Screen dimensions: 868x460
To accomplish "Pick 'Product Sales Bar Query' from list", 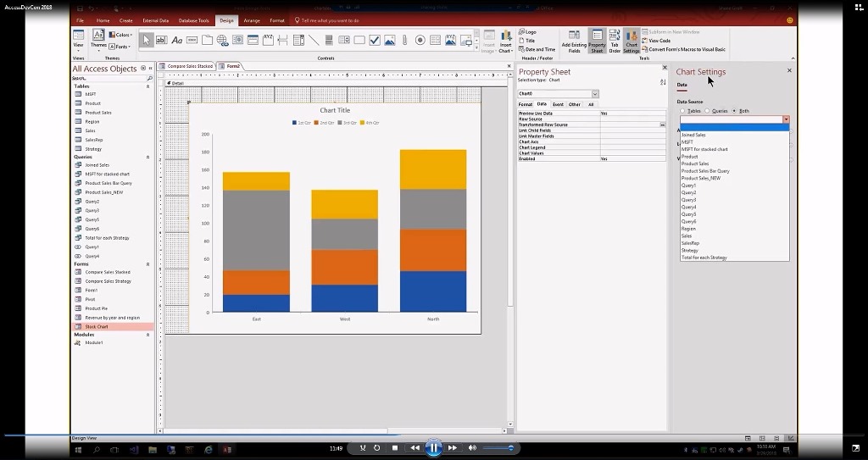I will 735,171.
